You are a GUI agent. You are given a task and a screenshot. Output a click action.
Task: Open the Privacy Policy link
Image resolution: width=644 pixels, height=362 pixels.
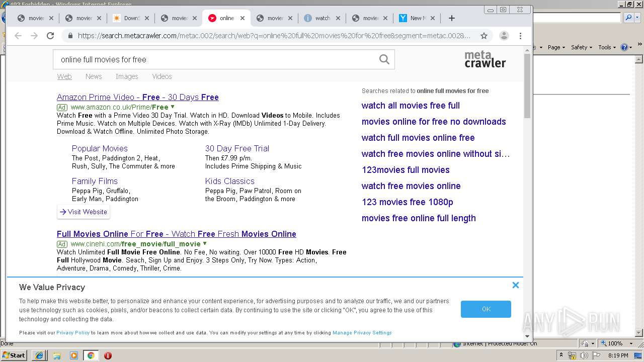(x=73, y=333)
